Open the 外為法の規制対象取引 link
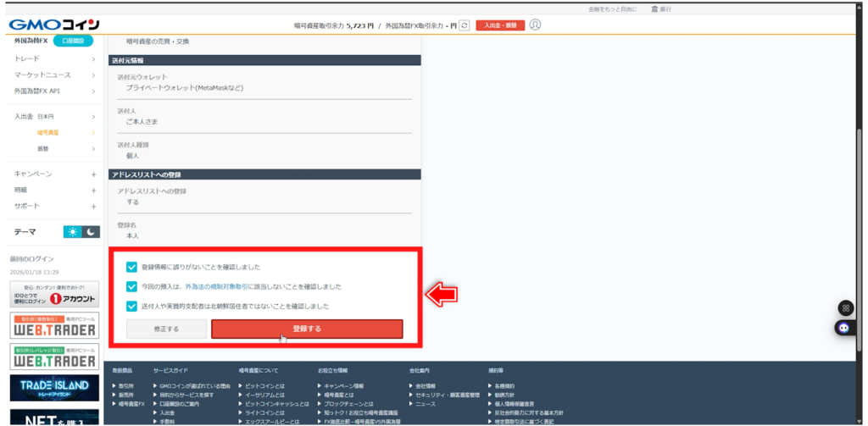Viewport: 868px width, 426px height. pos(224,287)
